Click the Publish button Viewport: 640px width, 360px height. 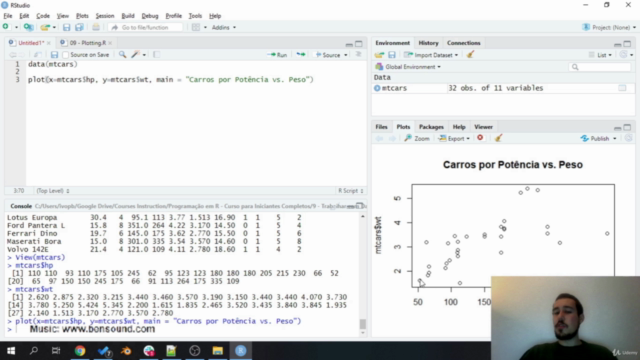596,138
